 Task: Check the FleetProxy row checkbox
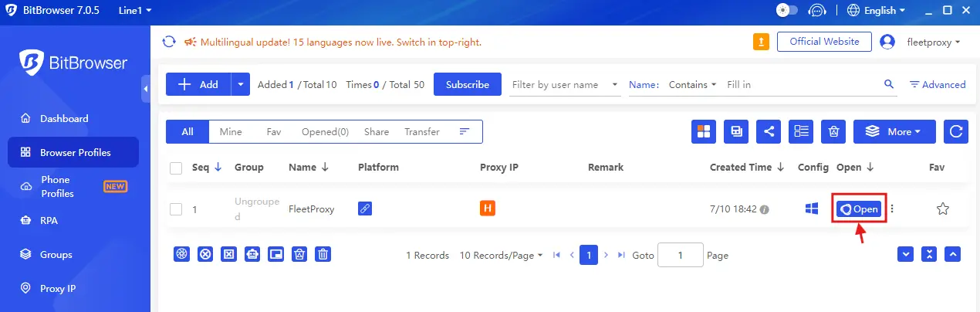tap(176, 209)
